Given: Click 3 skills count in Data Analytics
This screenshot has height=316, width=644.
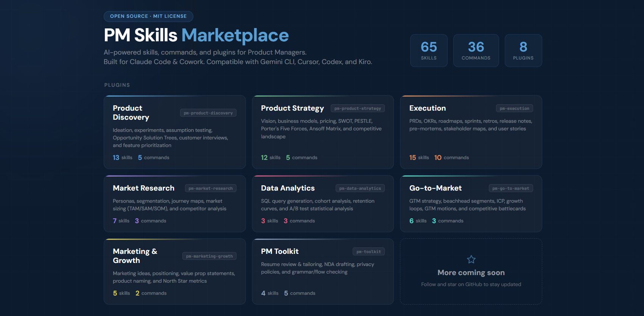Looking at the screenshot, I should click(269, 221).
